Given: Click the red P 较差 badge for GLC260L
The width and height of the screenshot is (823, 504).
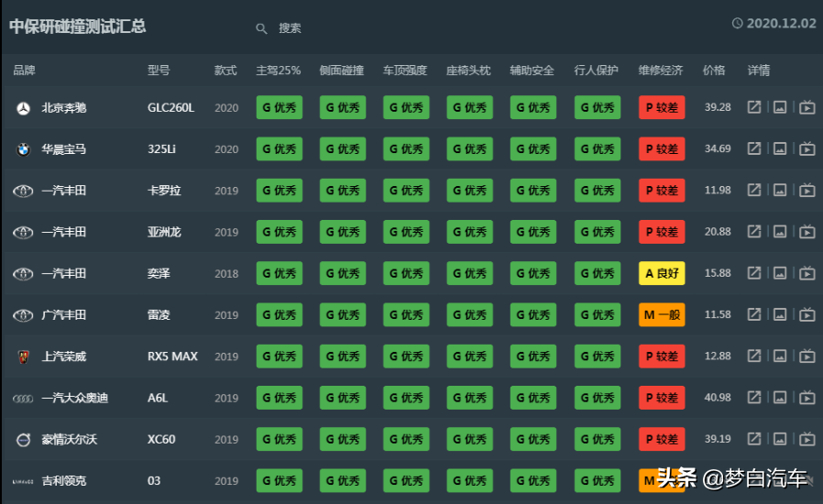Looking at the screenshot, I should (662, 107).
